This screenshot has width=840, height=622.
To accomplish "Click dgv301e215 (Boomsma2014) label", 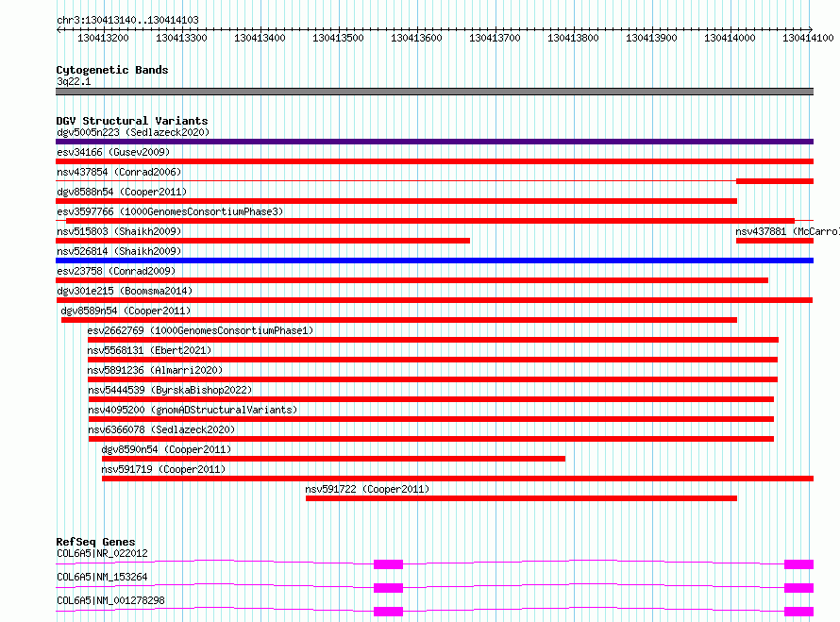I will click(125, 291).
